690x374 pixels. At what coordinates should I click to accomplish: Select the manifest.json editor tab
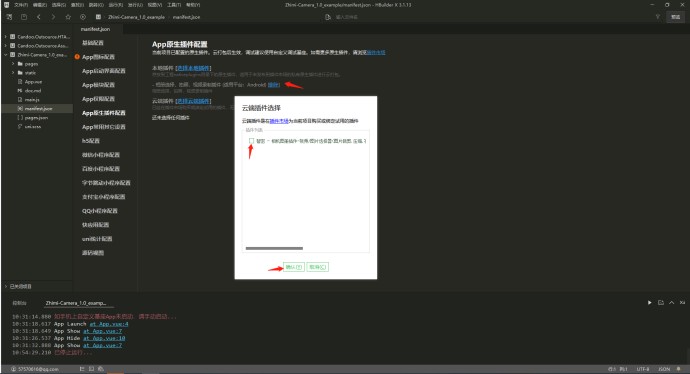click(x=95, y=29)
